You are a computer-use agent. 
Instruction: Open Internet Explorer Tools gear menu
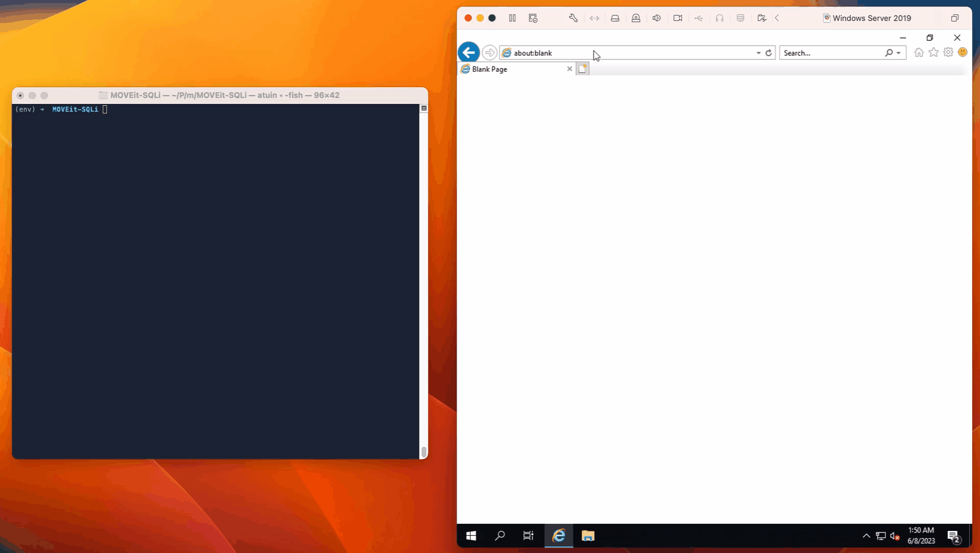[x=948, y=52]
